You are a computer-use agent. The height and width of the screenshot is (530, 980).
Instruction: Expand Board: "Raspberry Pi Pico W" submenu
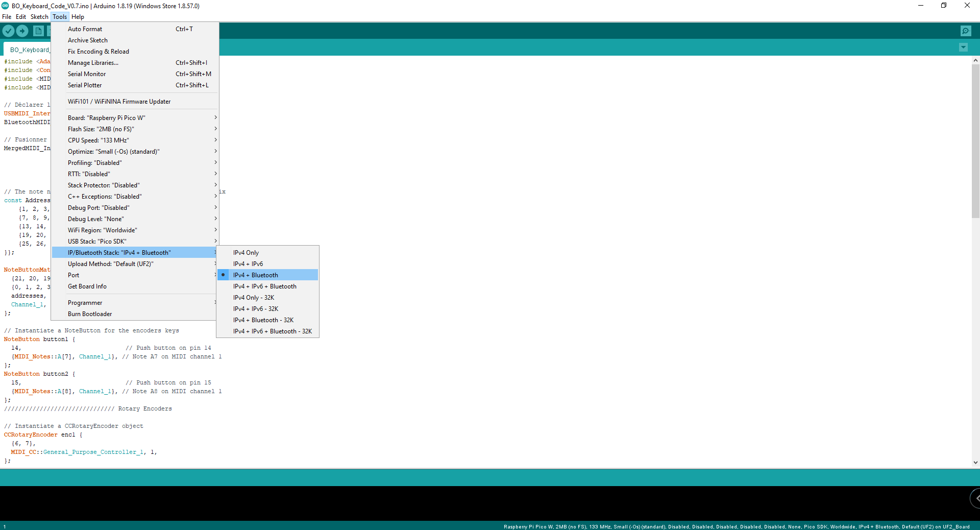[x=135, y=118]
